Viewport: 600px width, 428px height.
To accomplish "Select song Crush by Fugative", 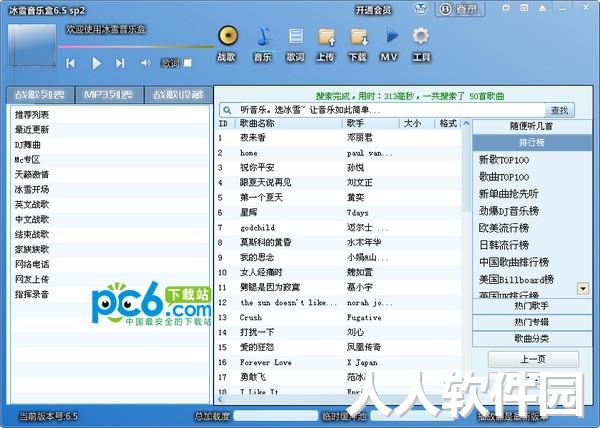I will 339,317.
